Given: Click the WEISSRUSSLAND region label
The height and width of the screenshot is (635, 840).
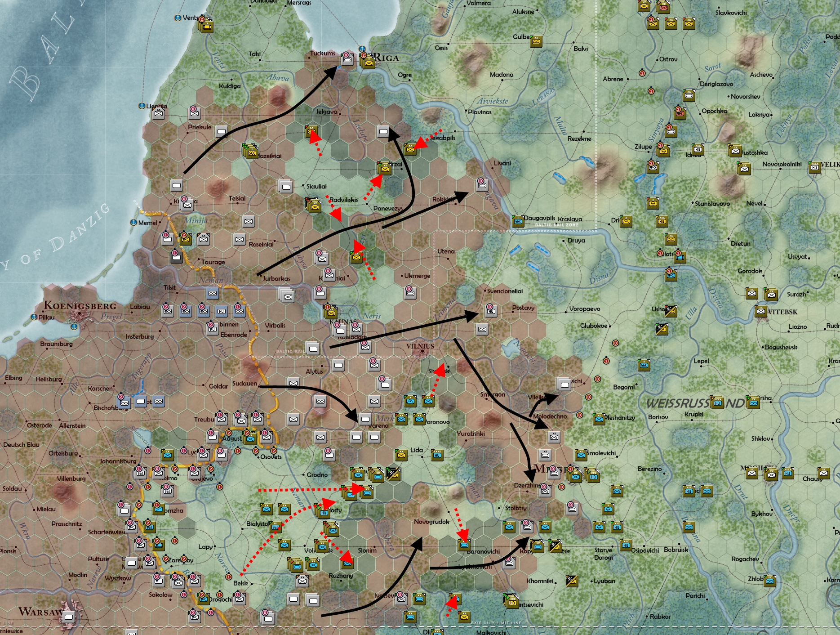Looking at the screenshot, I should (x=696, y=403).
